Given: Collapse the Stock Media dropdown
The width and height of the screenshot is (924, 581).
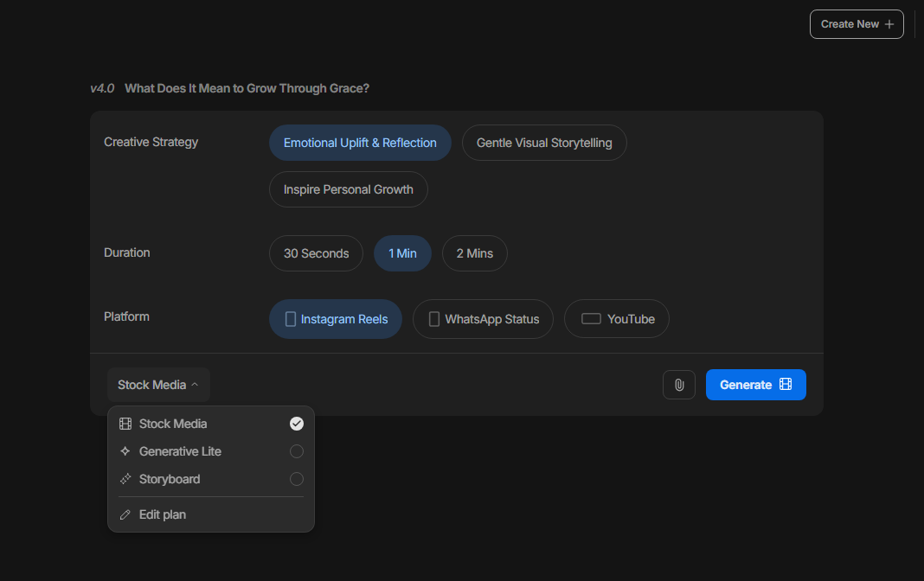Looking at the screenshot, I should pyautogui.click(x=158, y=385).
